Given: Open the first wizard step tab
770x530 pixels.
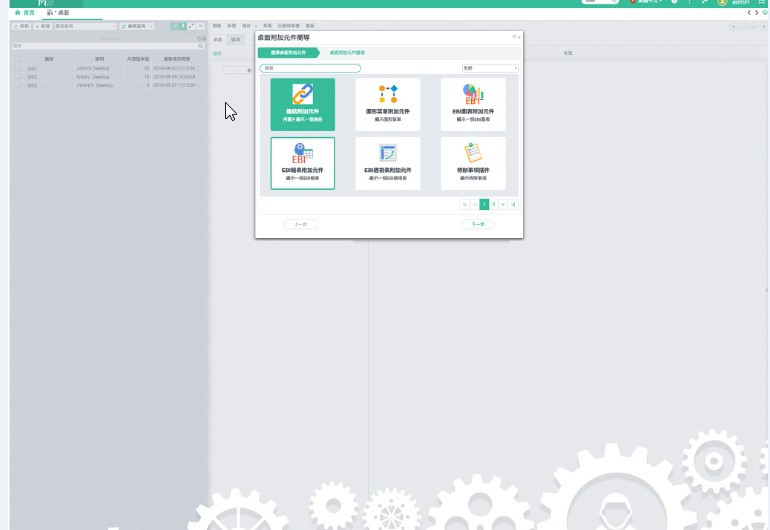Looking at the screenshot, I should (288, 53).
